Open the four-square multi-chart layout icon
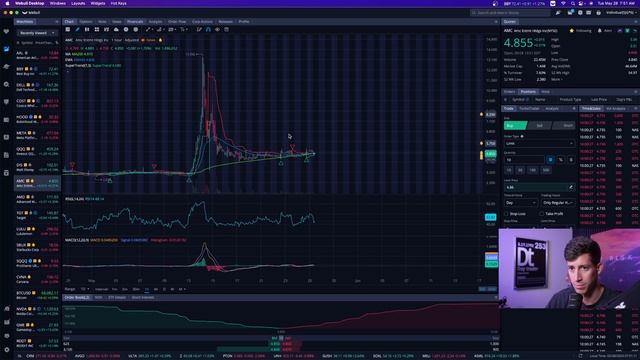 (97, 29)
